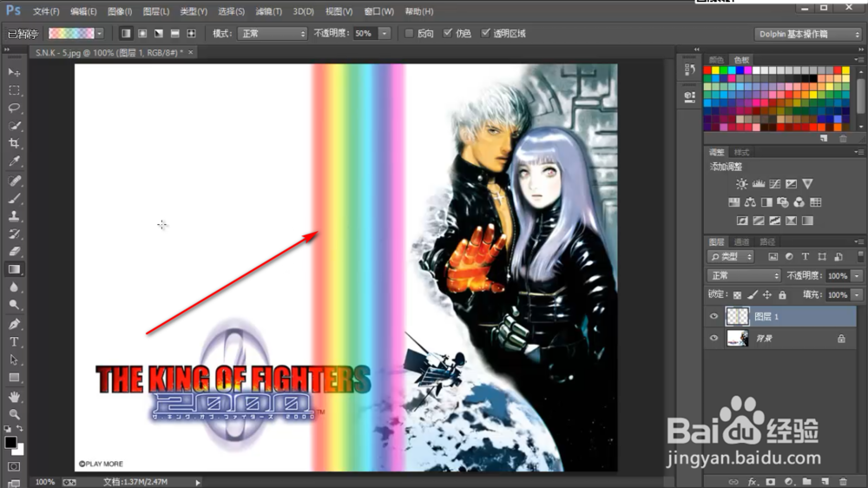Open the 滤镜(T) menu
This screenshot has width=868, height=488.
268,11
